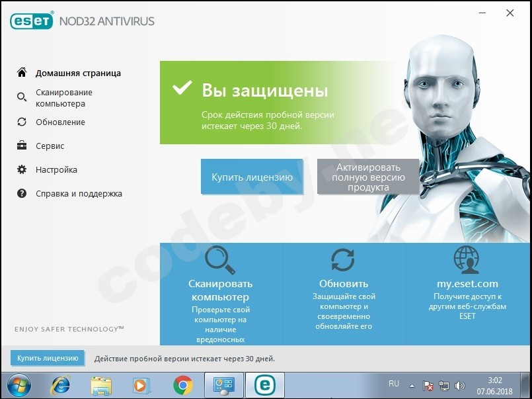The width and height of the screenshot is (532, 399).
Task: Click the my.eset.com tile description text
Action: pos(467,306)
